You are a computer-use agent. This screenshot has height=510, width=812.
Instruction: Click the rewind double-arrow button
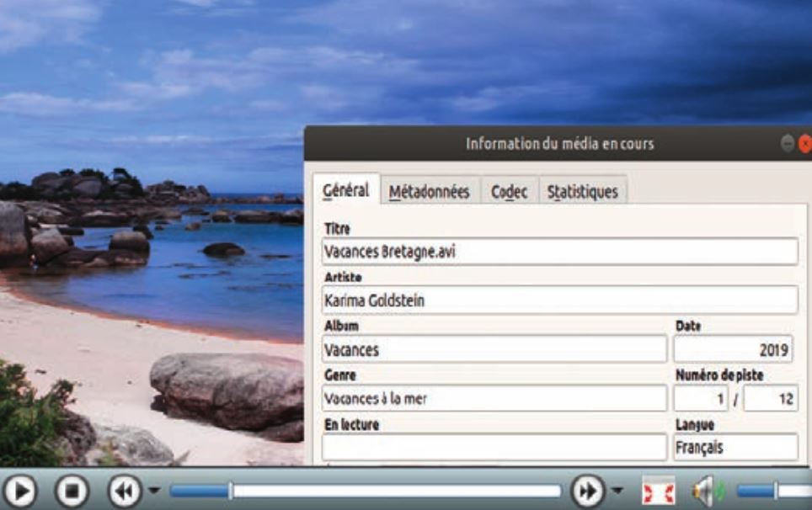(123, 491)
